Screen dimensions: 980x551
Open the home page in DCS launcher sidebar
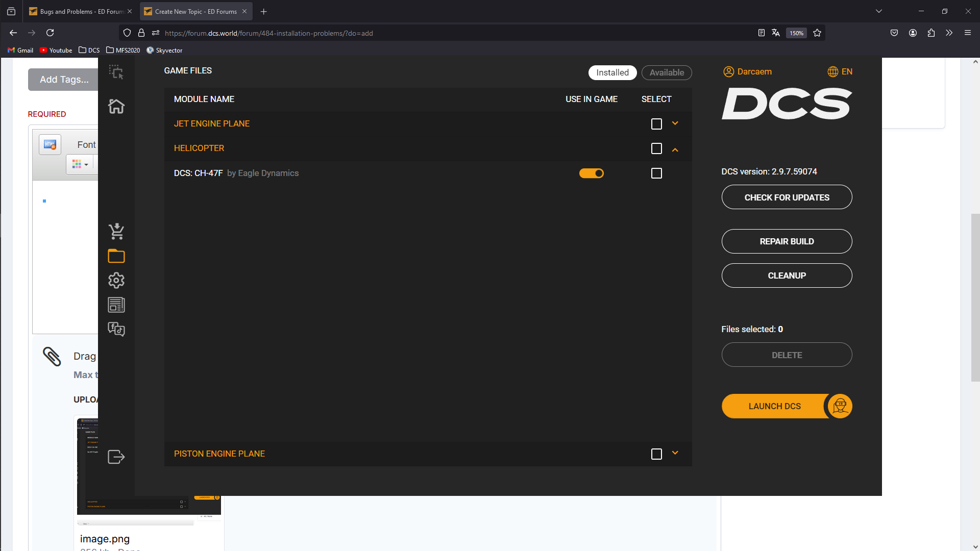tap(116, 106)
